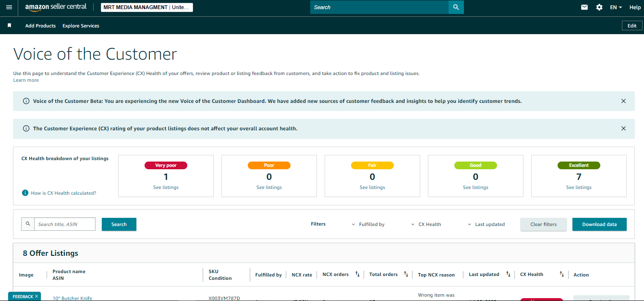Open the settings gear icon
The width and height of the screenshot is (644, 301).
pos(599,7)
